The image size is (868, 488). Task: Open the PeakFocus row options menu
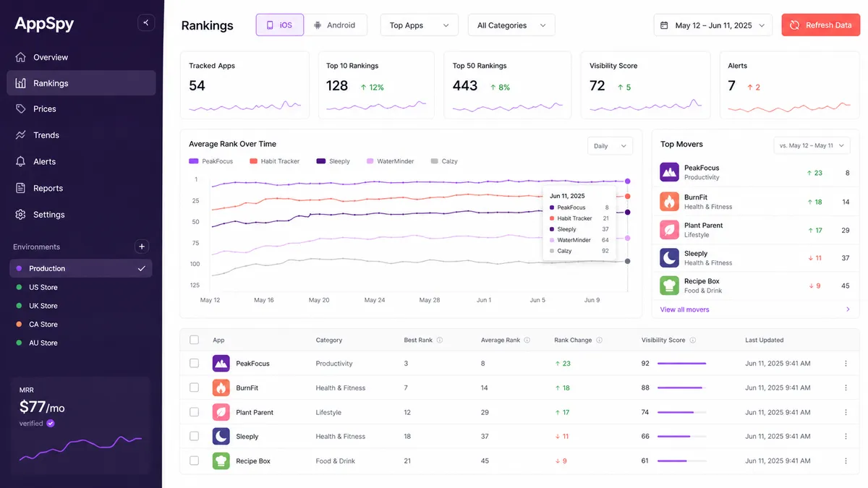coord(846,364)
